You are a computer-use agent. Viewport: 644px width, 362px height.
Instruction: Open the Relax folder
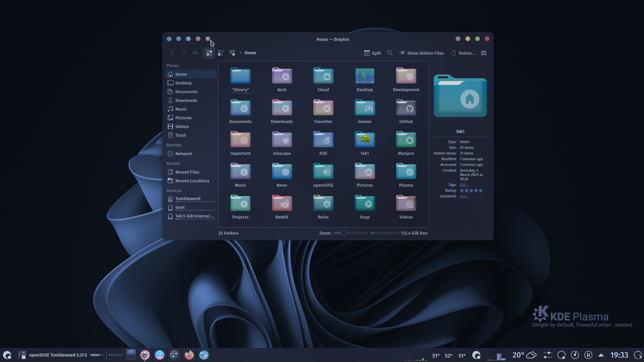323,207
